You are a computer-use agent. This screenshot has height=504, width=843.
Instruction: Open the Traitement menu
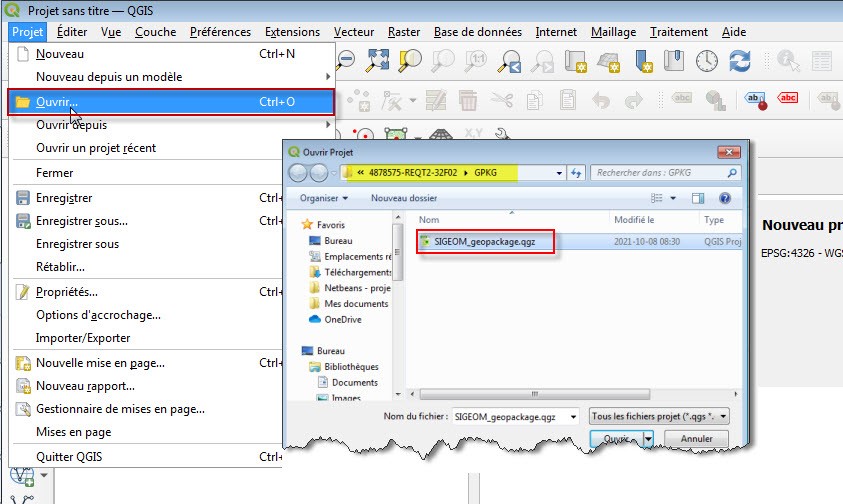coord(678,32)
